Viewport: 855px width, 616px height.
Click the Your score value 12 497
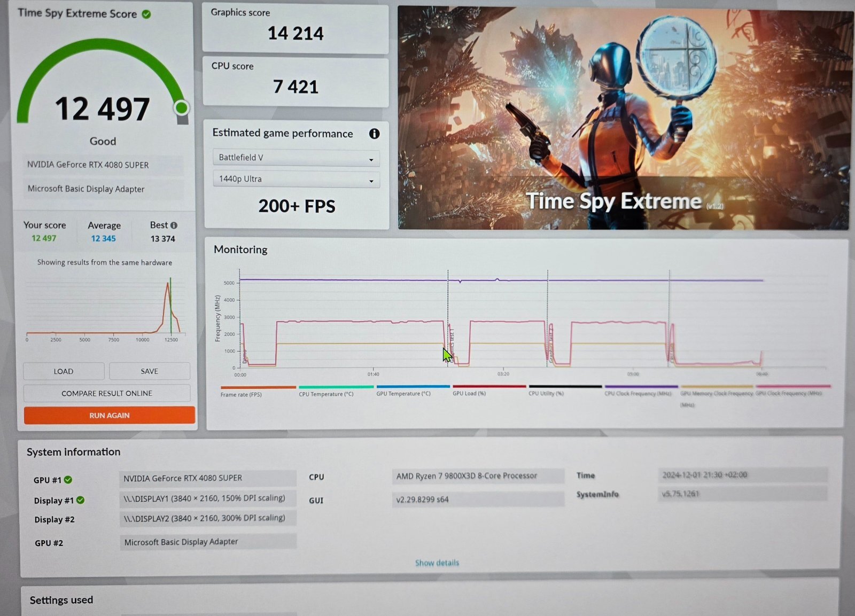point(44,238)
